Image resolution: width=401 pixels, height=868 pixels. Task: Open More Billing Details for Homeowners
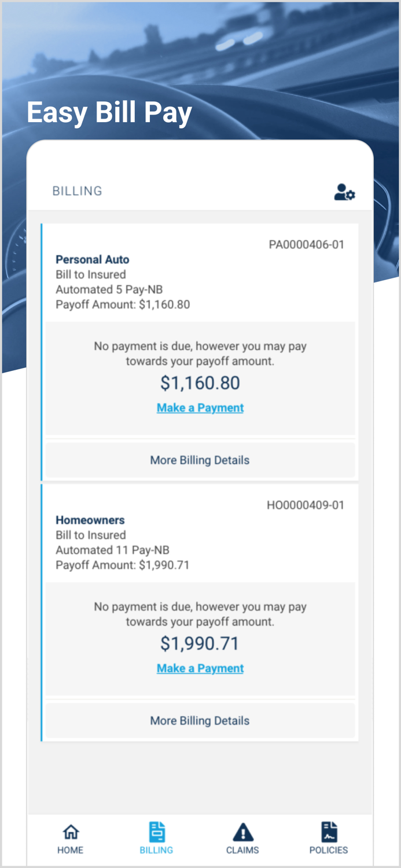[200, 720]
